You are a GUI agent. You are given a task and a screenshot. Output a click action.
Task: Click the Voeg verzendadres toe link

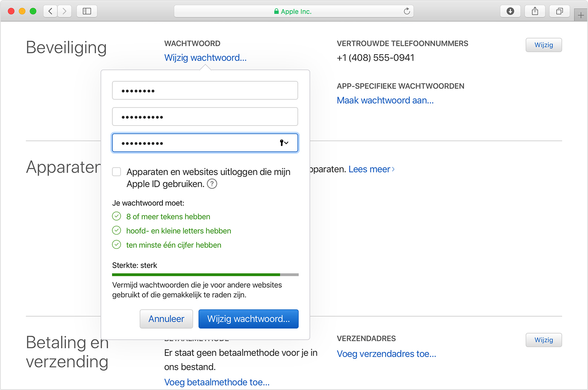click(386, 354)
